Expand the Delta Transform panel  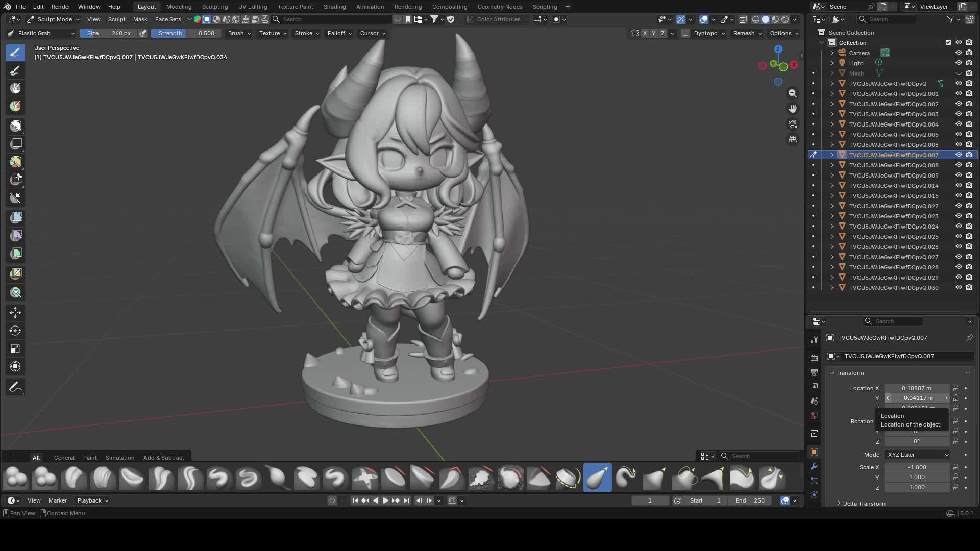point(864,504)
